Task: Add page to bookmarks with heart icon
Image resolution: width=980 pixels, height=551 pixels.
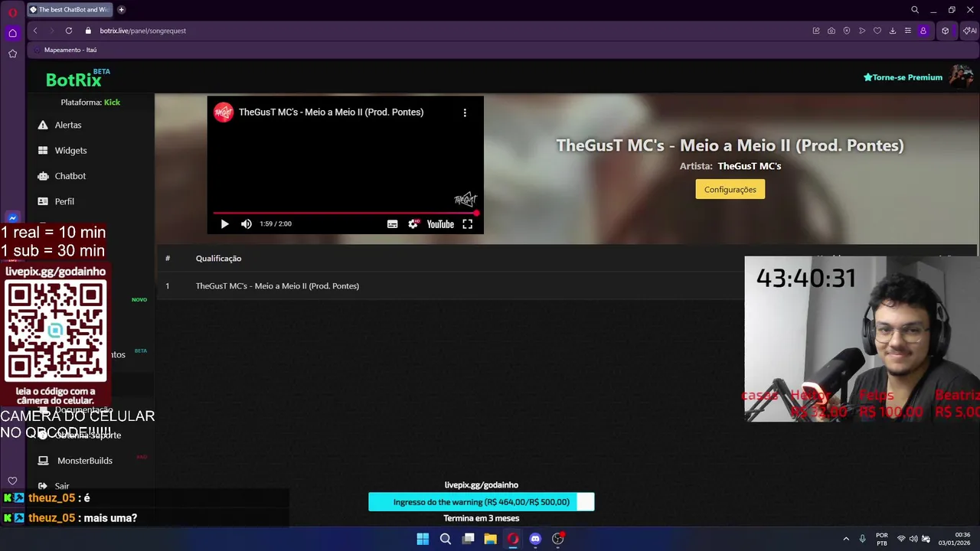Action: [x=877, y=31]
